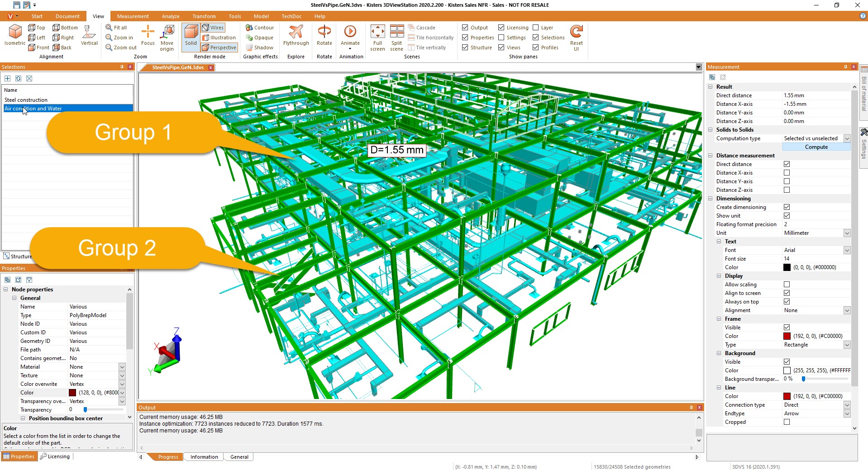Open the Font dropdown
The image size is (868, 470).
click(847, 250)
